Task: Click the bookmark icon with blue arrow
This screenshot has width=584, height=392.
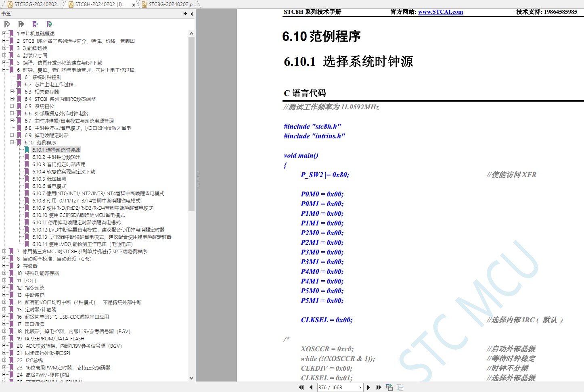Action: coord(35,24)
